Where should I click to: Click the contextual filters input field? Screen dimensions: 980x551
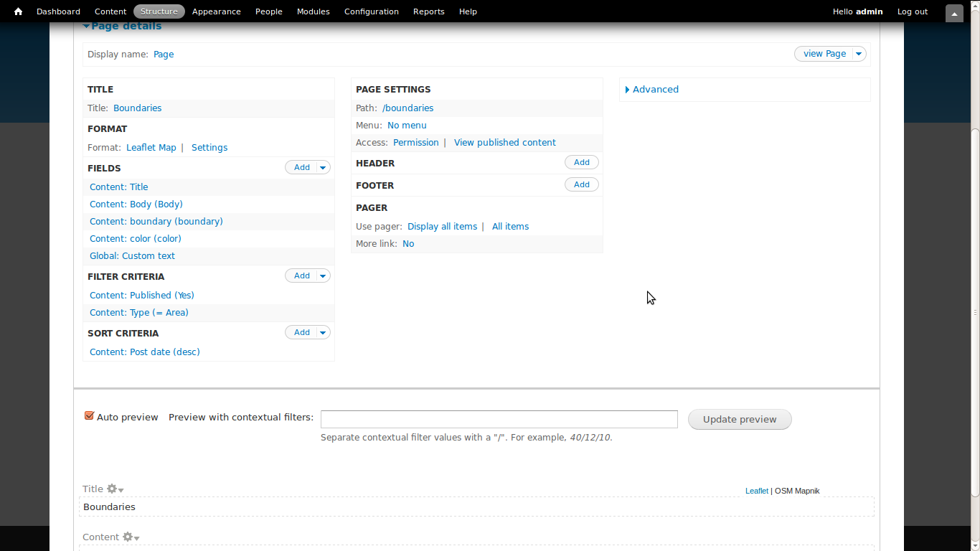(499, 419)
